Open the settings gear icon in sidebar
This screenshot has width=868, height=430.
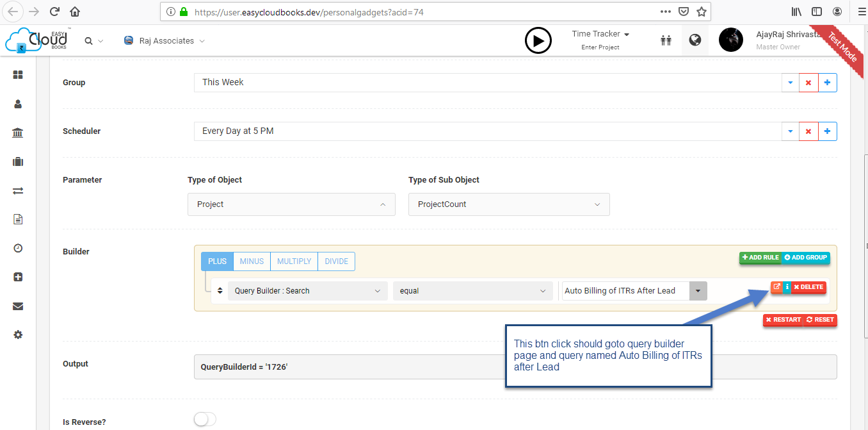17,335
